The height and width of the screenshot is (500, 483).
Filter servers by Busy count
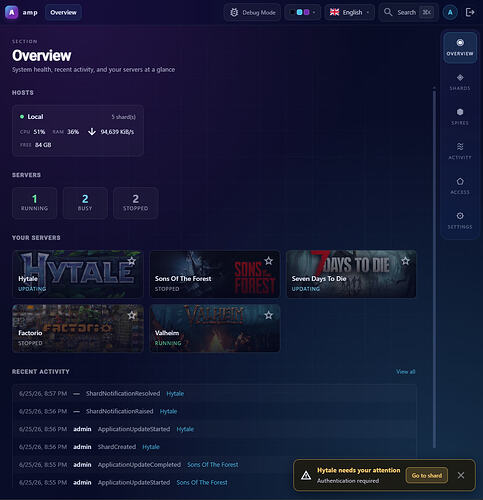(x=85, y=203)
